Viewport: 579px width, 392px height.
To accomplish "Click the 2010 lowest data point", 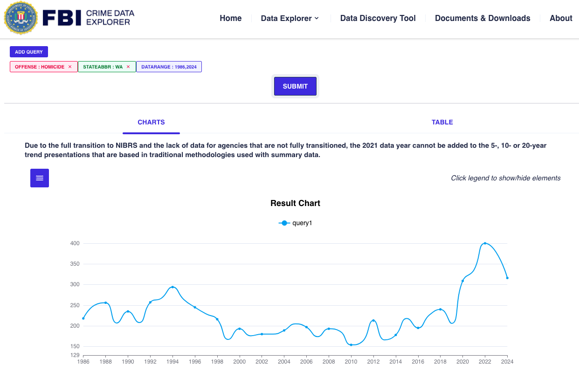I will click(351, 345).
